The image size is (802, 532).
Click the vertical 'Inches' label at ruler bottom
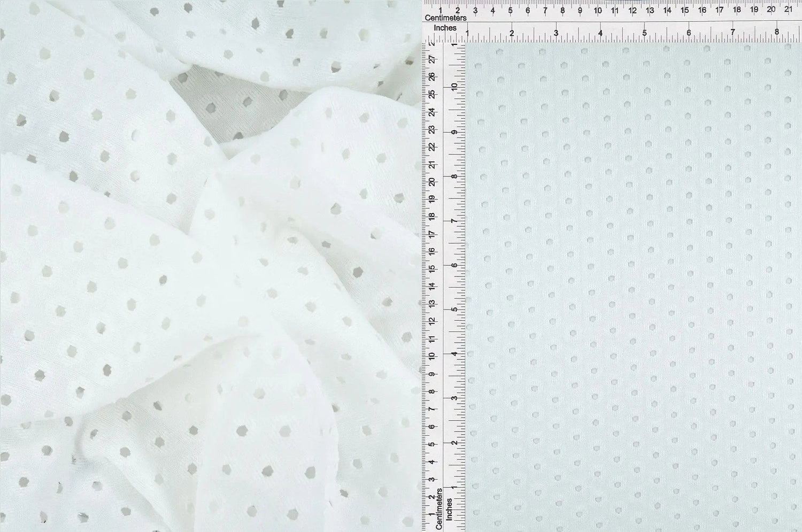tap(449, 510)
